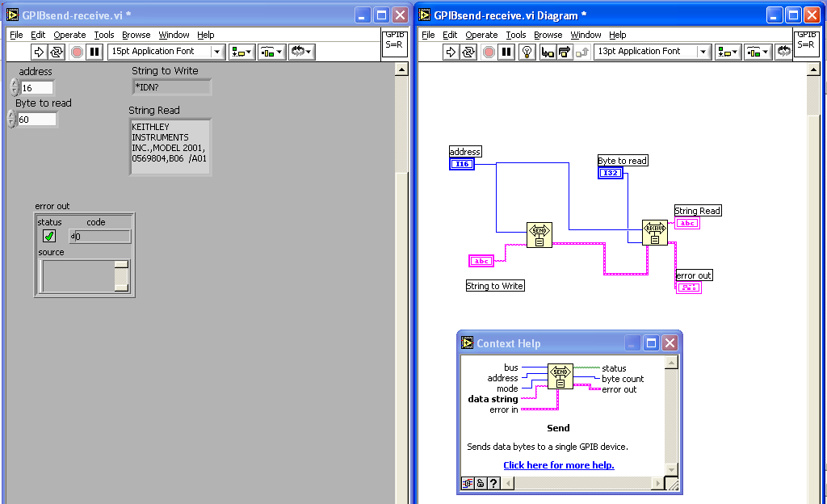The image size is (827, 504).
Task: Select the error out diagram label
Action: 694,275
